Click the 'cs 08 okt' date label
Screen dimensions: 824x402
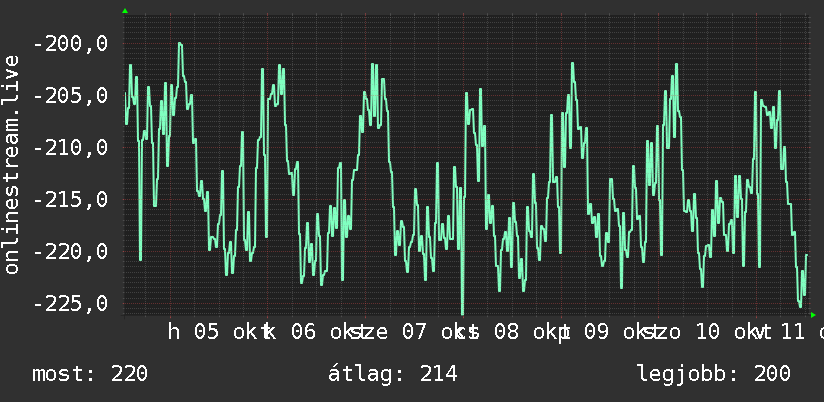pyautogui.click(x=518, y=332)
